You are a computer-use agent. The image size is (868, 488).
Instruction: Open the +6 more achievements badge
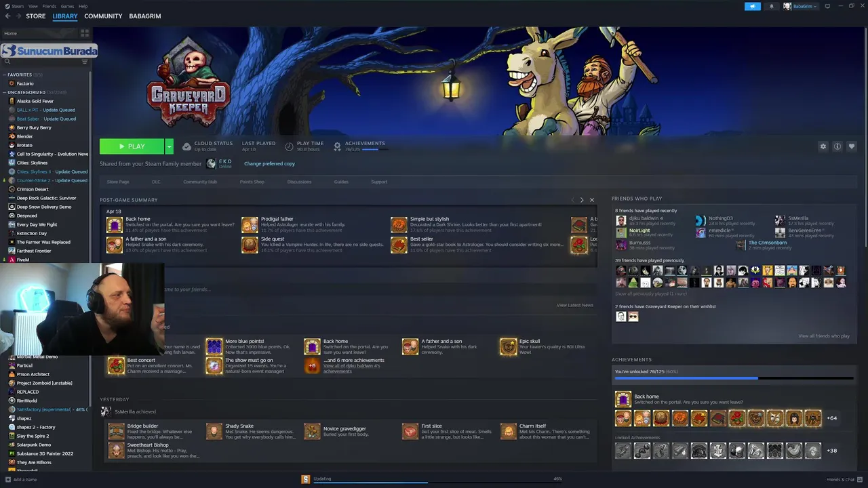point(312,366)
